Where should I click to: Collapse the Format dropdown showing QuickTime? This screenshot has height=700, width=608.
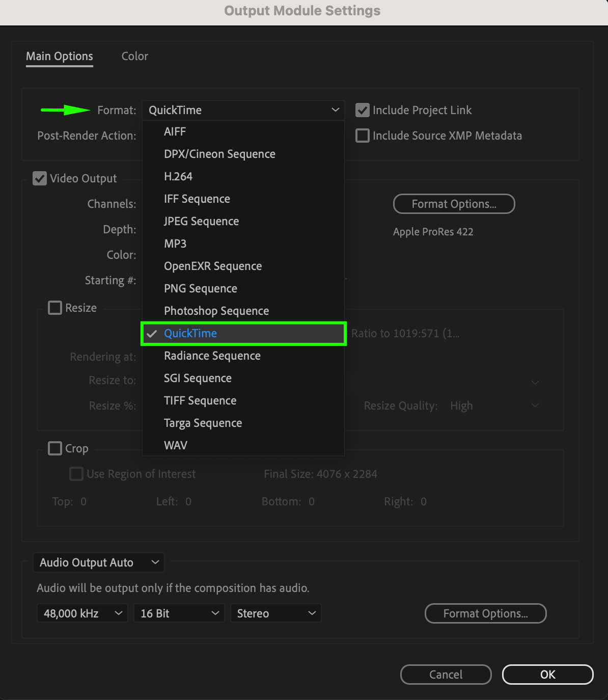[243, 110]
